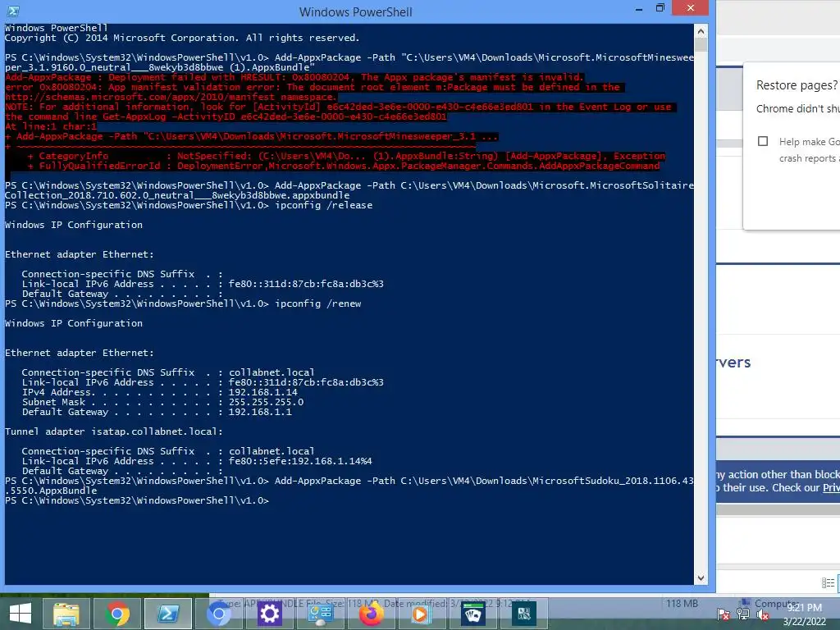Open the PowerShell title bar system icon
The height and width of the screenshot is (630, 840).
click(x=13, y=11)
